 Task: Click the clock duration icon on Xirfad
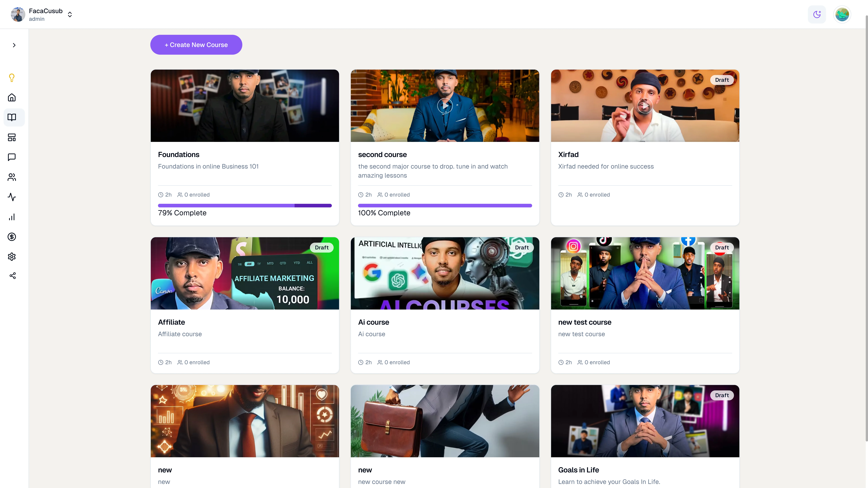[561, 195]
